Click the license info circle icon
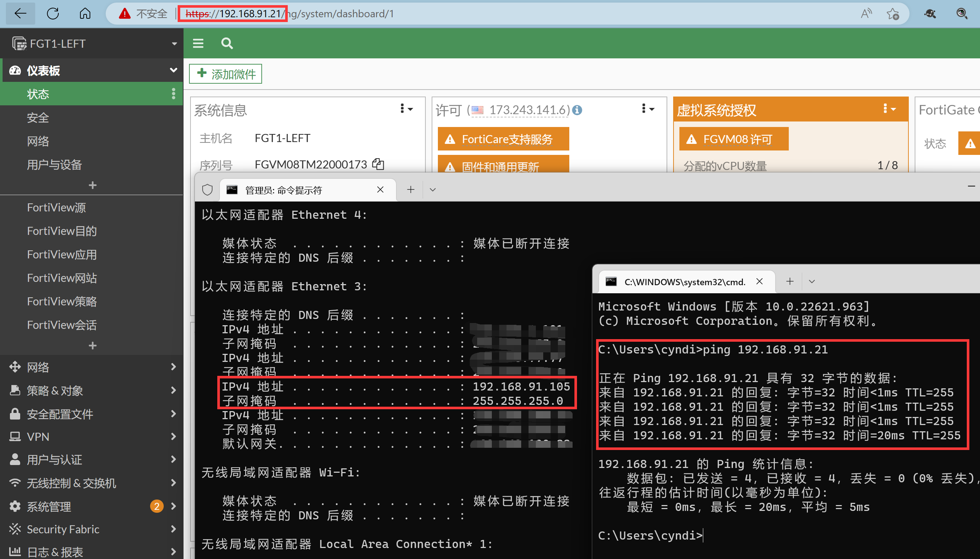The height and width of the screenshot is (559, 980). click(577, 110)
